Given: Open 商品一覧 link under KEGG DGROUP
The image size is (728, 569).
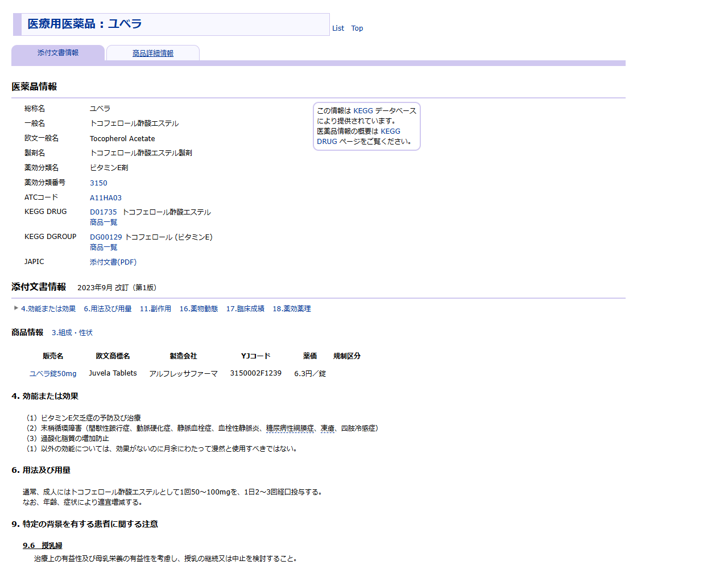Looking at the screenshot, I should point(104,247).
